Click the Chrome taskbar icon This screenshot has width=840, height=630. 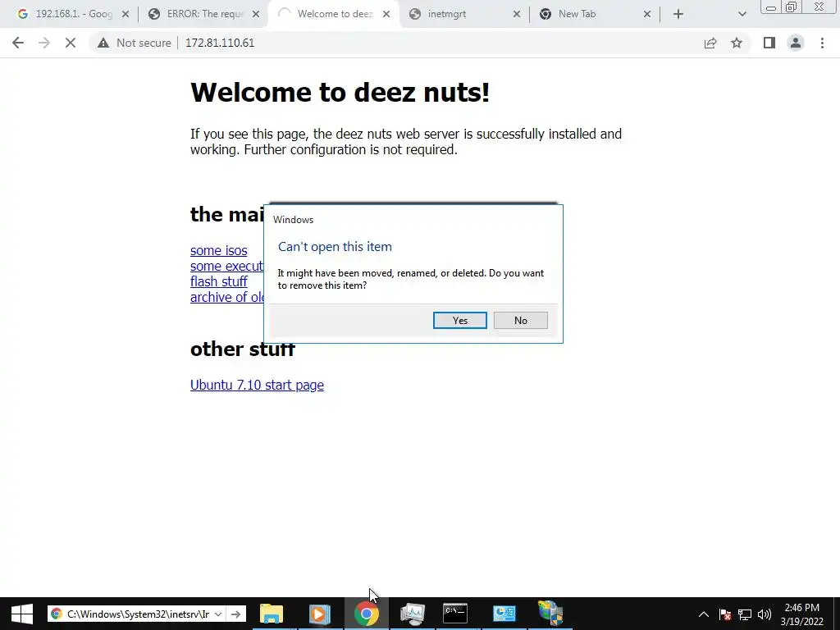pyautogui.click(x=367, y=614)
